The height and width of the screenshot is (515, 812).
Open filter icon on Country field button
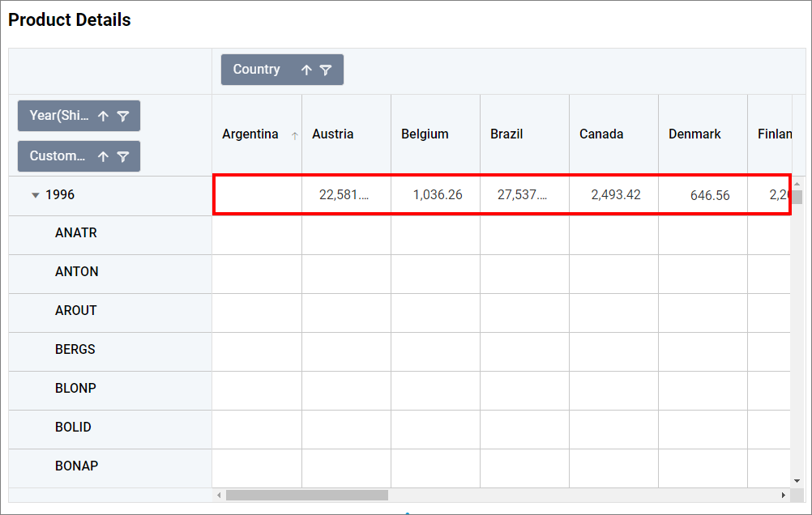click(x=326, y=70)
